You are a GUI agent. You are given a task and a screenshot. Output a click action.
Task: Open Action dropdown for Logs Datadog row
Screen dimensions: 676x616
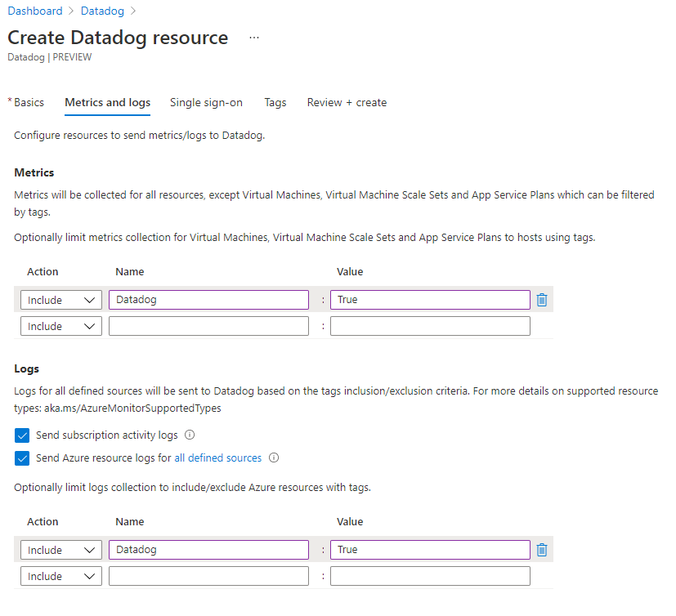coord(61,550)
